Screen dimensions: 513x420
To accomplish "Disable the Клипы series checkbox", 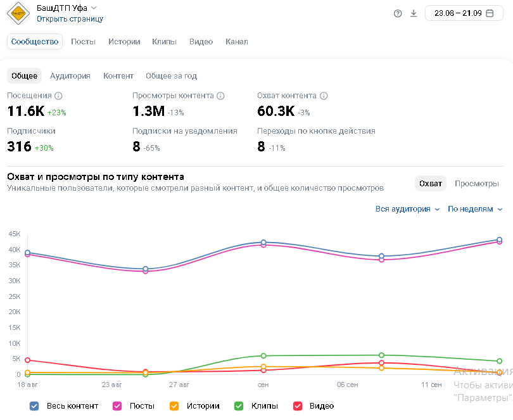I will click(239, 406).
